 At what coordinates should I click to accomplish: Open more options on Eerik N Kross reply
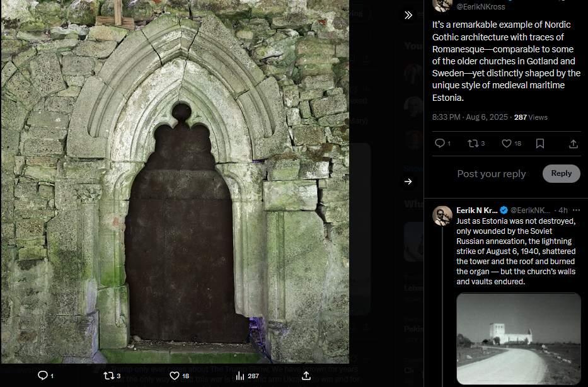[577, 210]
